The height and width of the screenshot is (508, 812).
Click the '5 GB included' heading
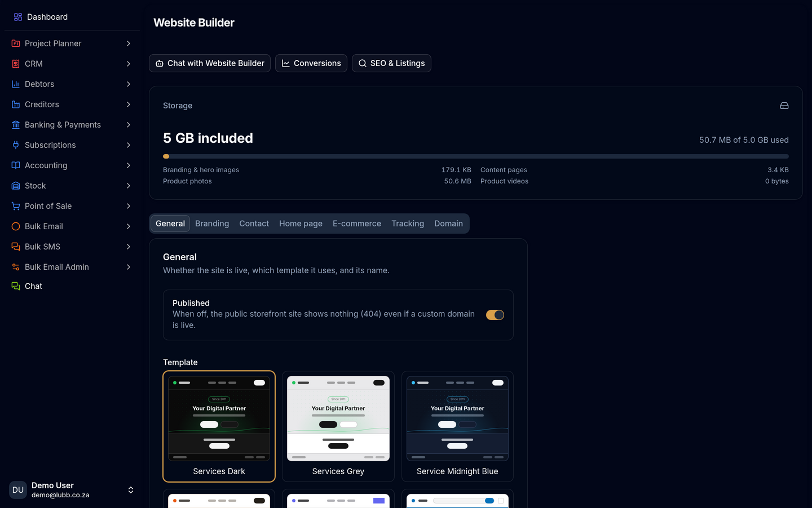tap(208, 138)
